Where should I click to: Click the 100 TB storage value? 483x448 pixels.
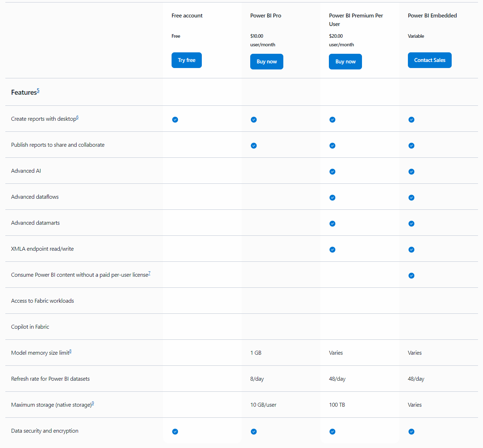337,405
